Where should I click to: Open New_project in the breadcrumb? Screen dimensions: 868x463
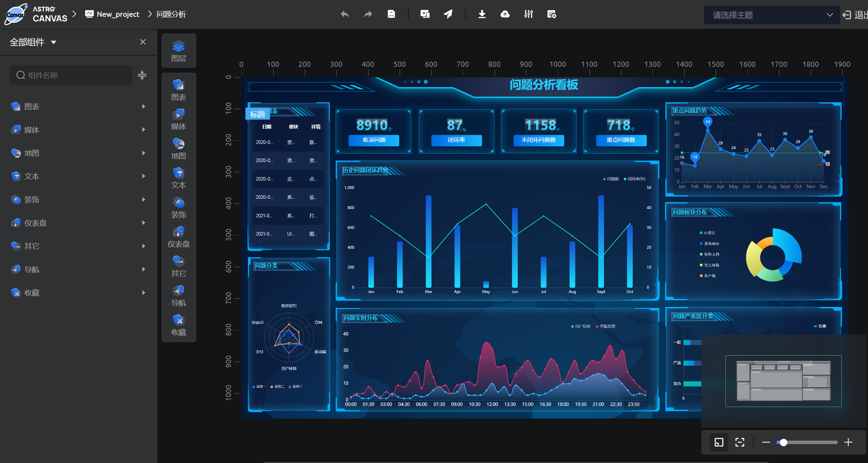(118, 14)
